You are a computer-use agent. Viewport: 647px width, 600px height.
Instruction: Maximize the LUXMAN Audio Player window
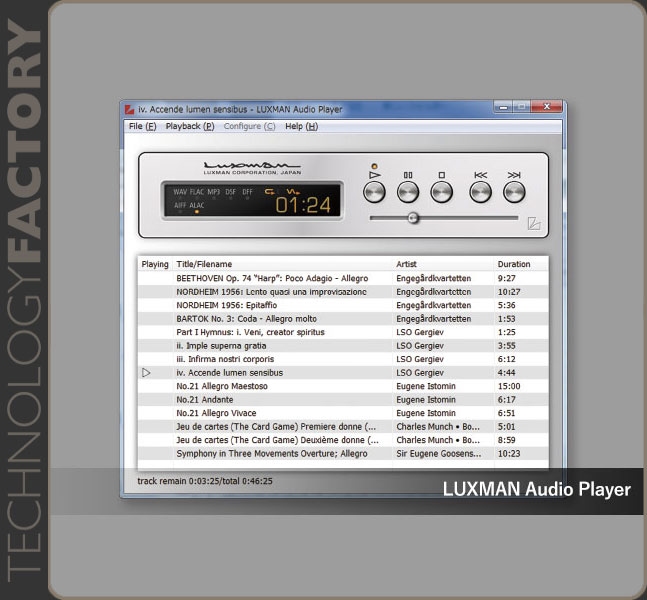coord(522,107)
